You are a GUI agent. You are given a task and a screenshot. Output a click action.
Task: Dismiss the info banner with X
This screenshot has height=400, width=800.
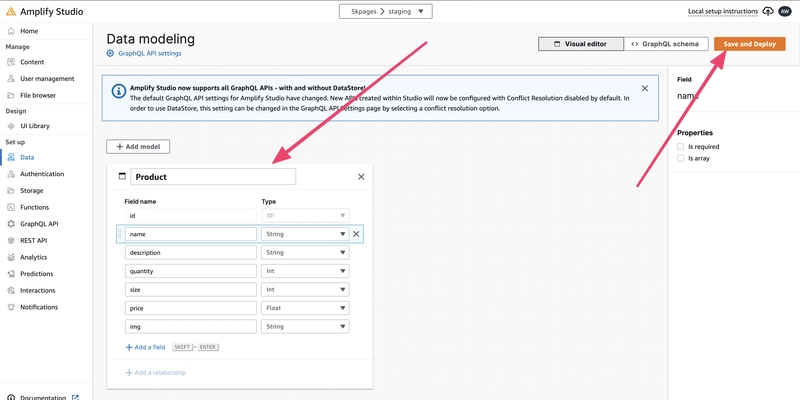[644, 88]
